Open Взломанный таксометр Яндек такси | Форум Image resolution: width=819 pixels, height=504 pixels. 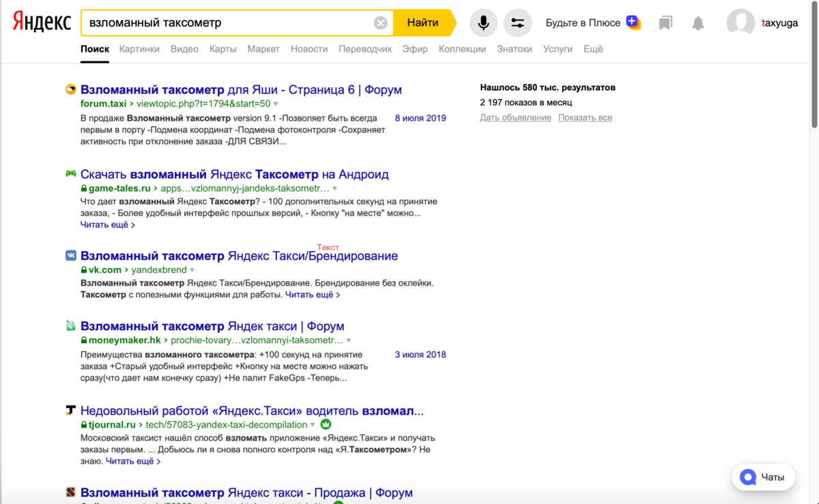212,326
